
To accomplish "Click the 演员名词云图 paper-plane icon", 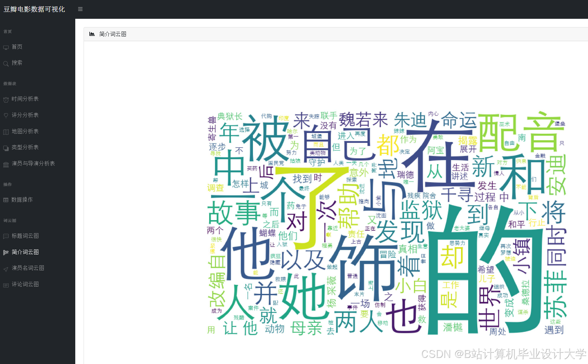I will pos(6,269).
